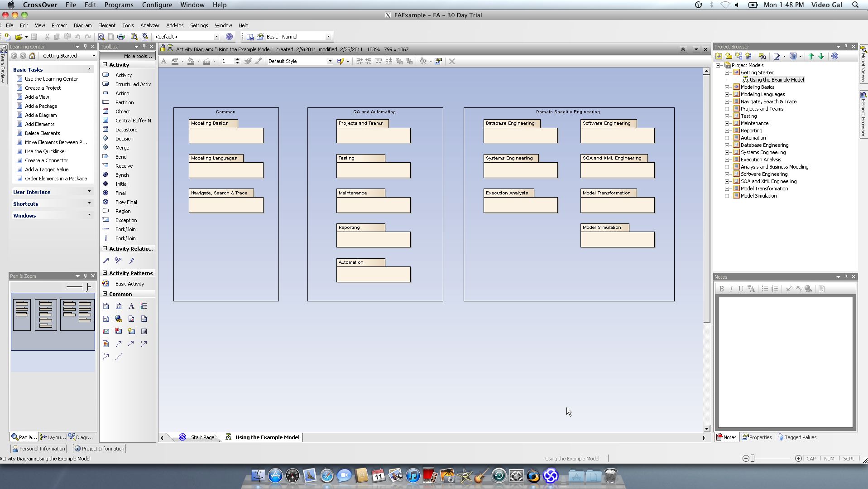Collapse the Getting Started tree node
Viewport: 868px width, 489px height.
[x=727, y=73]
